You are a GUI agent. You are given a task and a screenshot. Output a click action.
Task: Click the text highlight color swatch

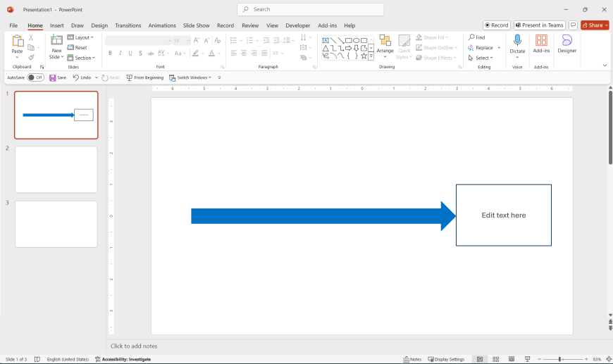pyautogui.click(x=195, y=53)
